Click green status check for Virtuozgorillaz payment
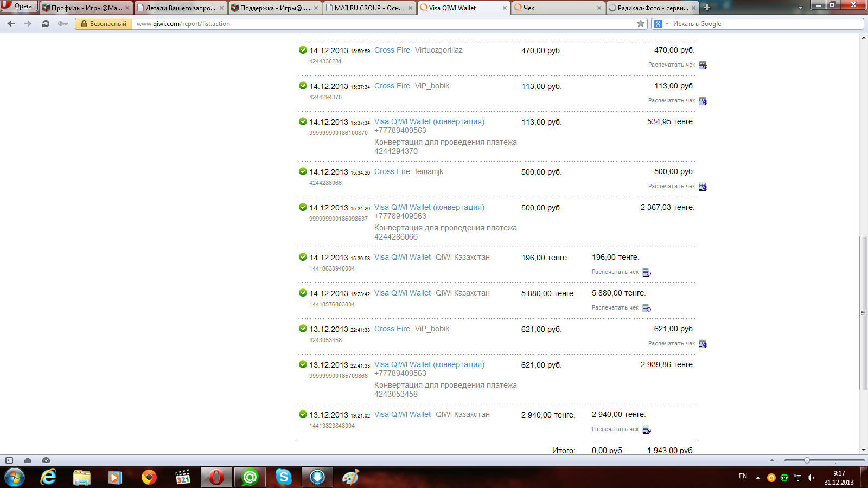The width and height of the screenshot is (868, 488). pyautogui.click(x=303, y=50)
